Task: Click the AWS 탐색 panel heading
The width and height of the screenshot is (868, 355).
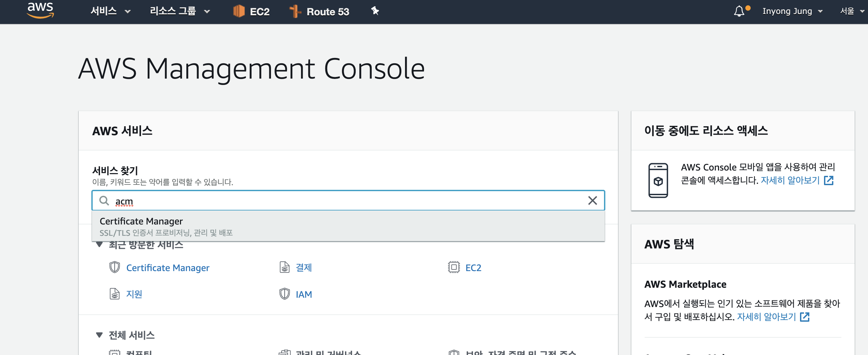Action: [669, 244]
